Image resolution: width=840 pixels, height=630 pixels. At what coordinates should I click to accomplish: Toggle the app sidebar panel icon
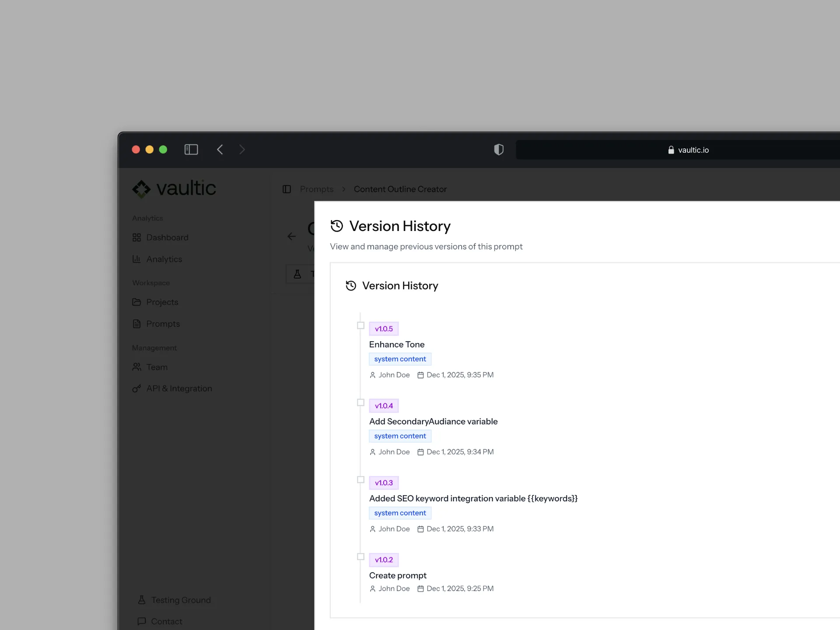287,189
